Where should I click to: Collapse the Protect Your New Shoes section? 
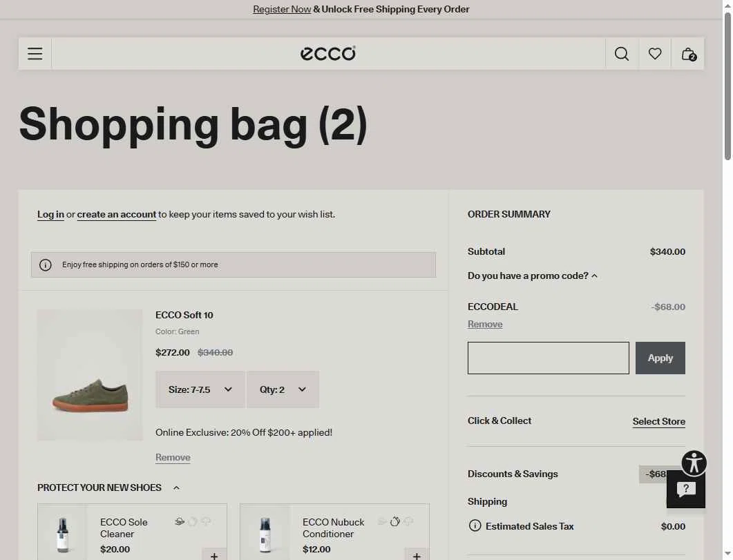tap(108, 487)
